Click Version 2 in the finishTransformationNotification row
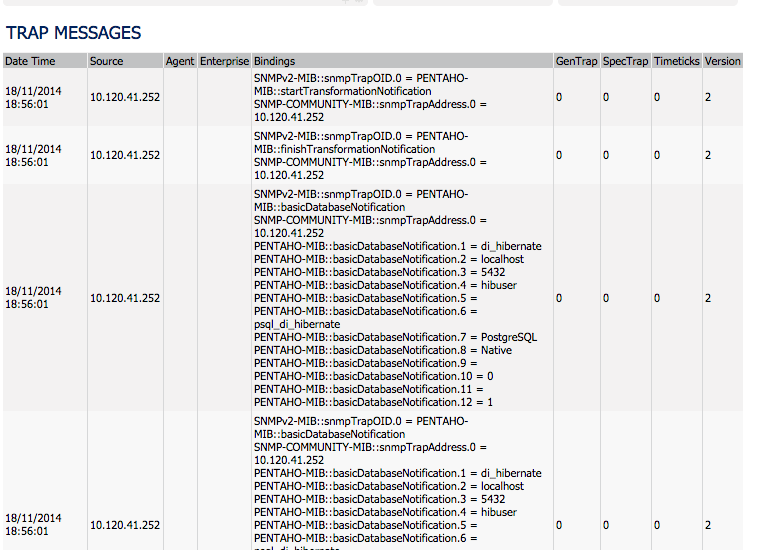Image resolution: width=765 pixels, height=550 pixels. [x=708, y=155]
